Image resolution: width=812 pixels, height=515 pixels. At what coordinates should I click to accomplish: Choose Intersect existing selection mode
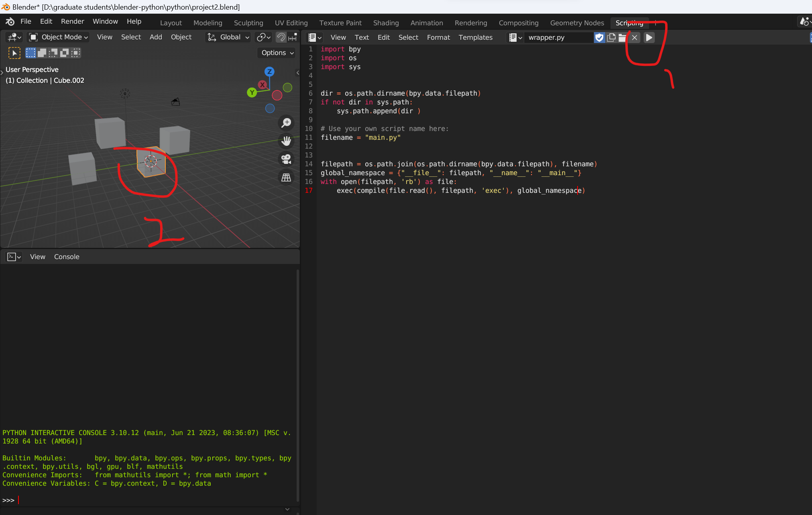[x=75, y=53]
